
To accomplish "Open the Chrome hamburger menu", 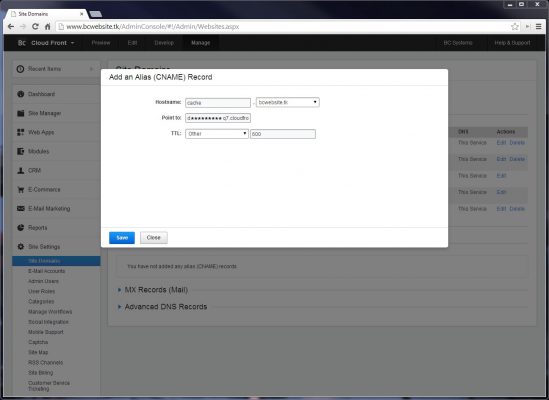I will coord(539,27).
